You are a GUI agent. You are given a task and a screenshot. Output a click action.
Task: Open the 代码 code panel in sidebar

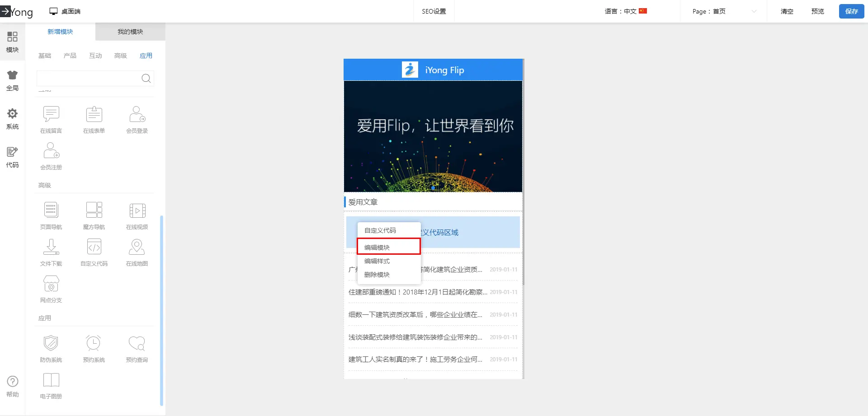(12, 158)
